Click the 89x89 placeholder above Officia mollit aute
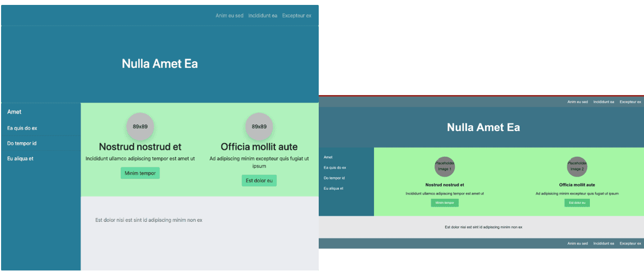Screen dimensions: 644x271 (259, 126)
